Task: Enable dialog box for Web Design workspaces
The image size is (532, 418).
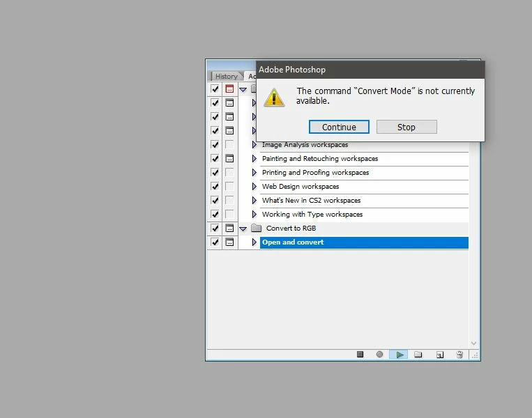Action: point(229,186)
